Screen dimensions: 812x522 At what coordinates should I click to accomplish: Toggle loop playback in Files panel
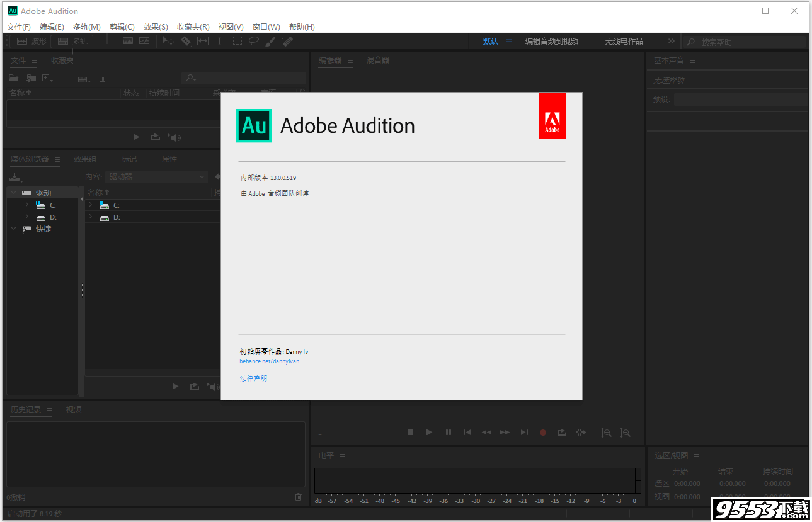155,137
